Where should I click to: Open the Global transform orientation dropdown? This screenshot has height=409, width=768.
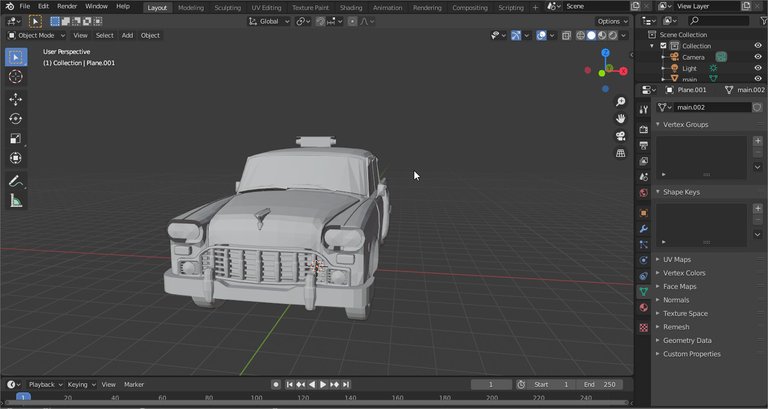(x=269, y=22)
